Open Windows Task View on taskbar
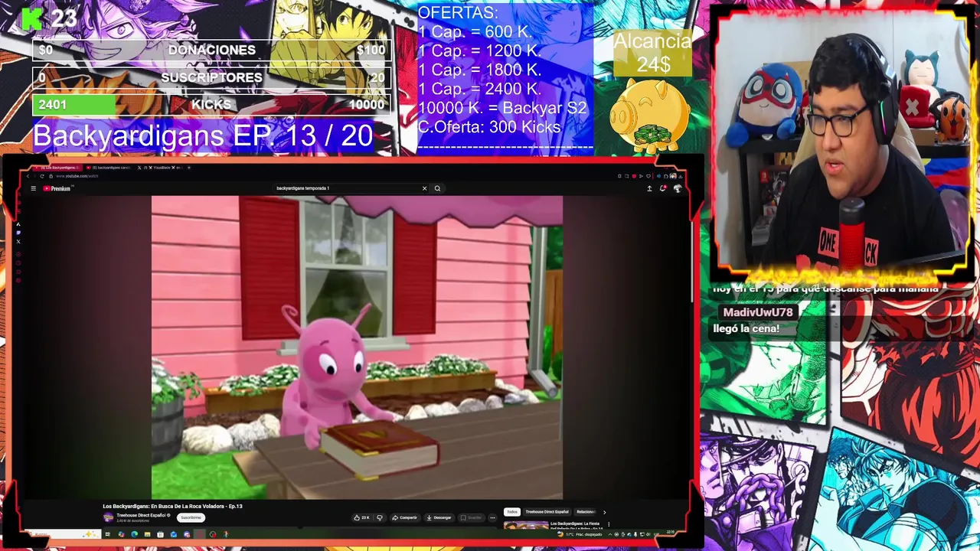 click(108, 534)
